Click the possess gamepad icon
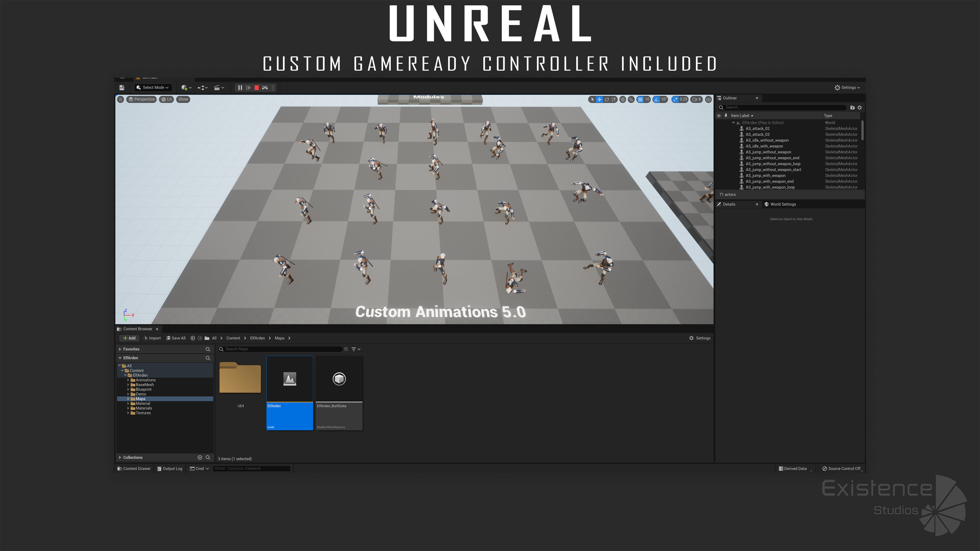 pos(265,87)
